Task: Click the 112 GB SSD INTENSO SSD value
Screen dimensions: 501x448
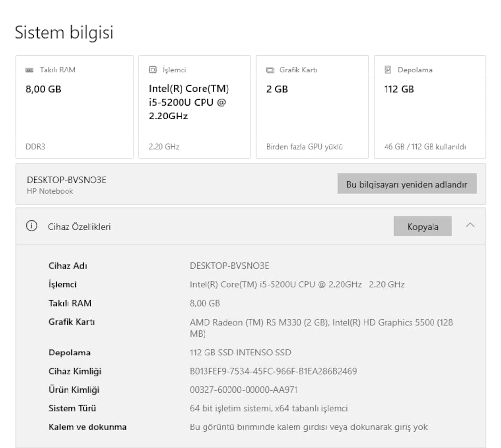Action: coord(240,353)
